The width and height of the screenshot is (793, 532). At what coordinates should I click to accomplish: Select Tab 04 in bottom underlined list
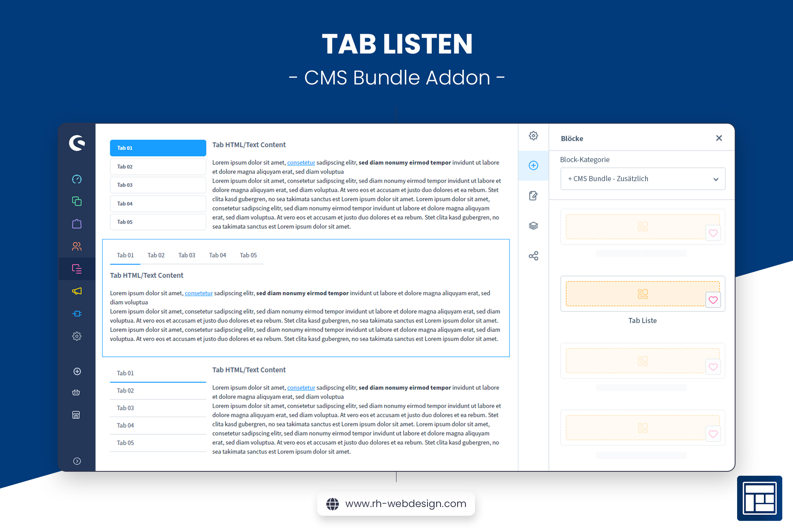158,426
